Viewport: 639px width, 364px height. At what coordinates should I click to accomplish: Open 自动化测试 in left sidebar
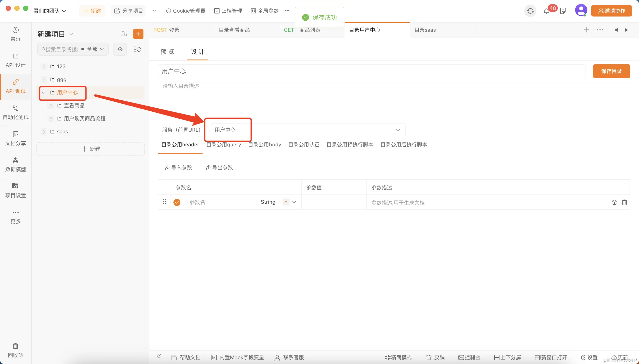pos(15,112)
